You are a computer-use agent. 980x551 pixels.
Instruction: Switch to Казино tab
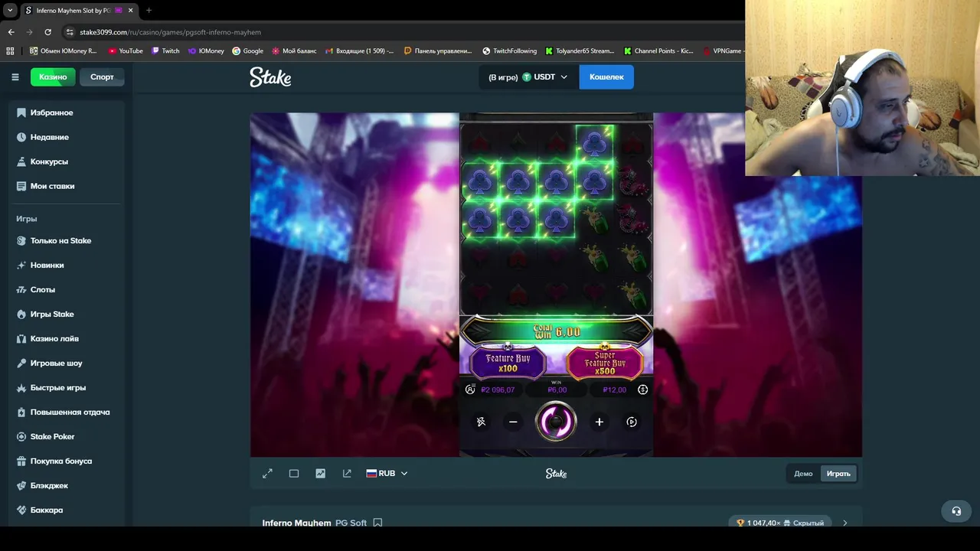pos(53,77)
